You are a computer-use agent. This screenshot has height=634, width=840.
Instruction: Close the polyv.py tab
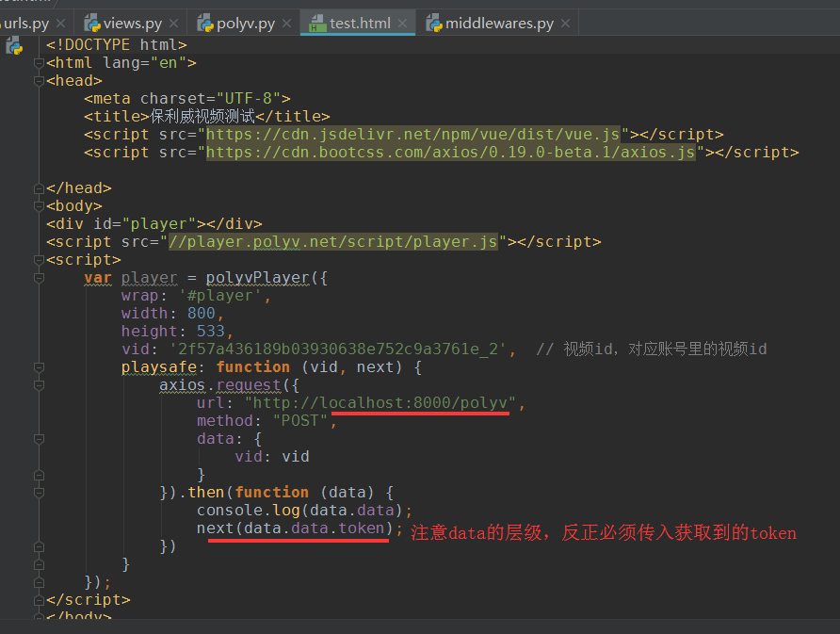pos(286,24)
